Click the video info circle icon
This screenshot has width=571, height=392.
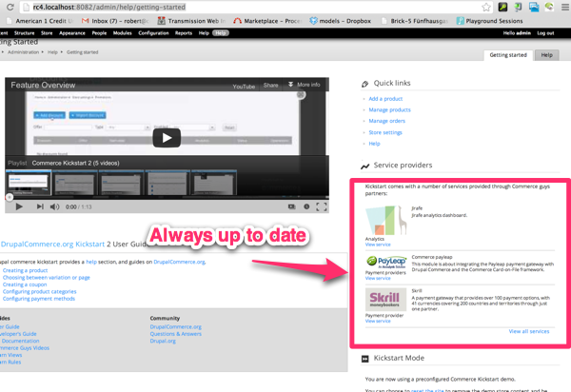coord(306,206)
